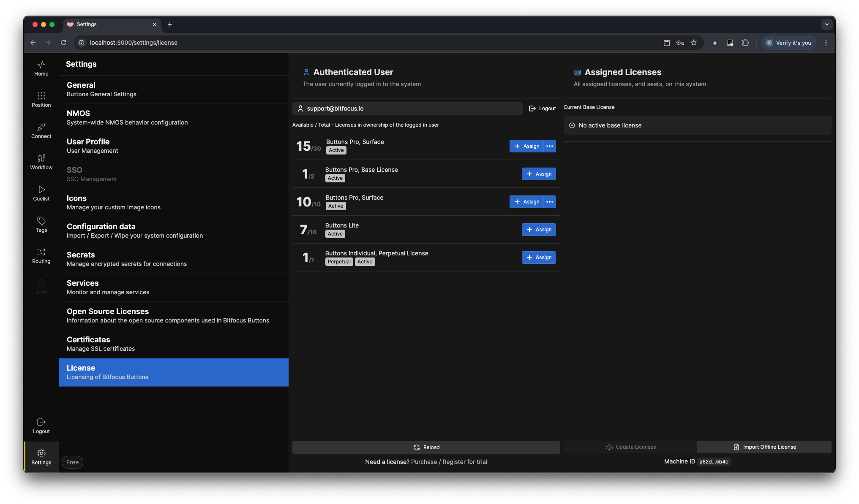Open Secrets settings section
This screenshot has height=504, width=859.
pyautogui.click(x=174, y=259)
